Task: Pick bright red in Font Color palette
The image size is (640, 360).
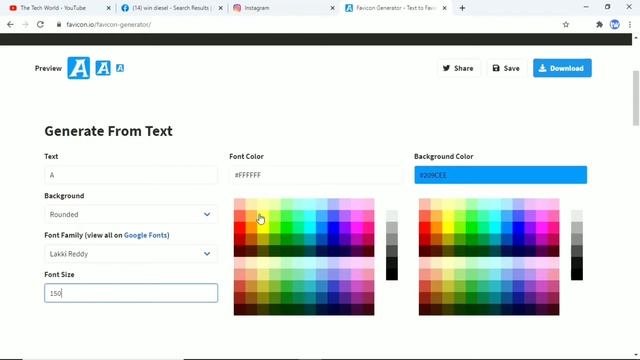Action: point(240,227)
